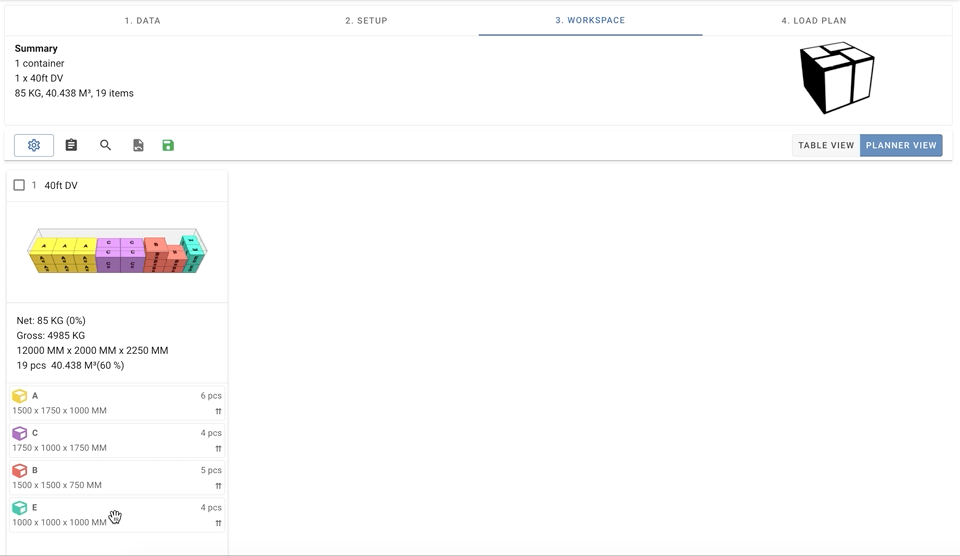Image resolution: width=960 pixels, height=556 pixels.
Task: Click the upright arrows icon on item E
Action: 218,523
